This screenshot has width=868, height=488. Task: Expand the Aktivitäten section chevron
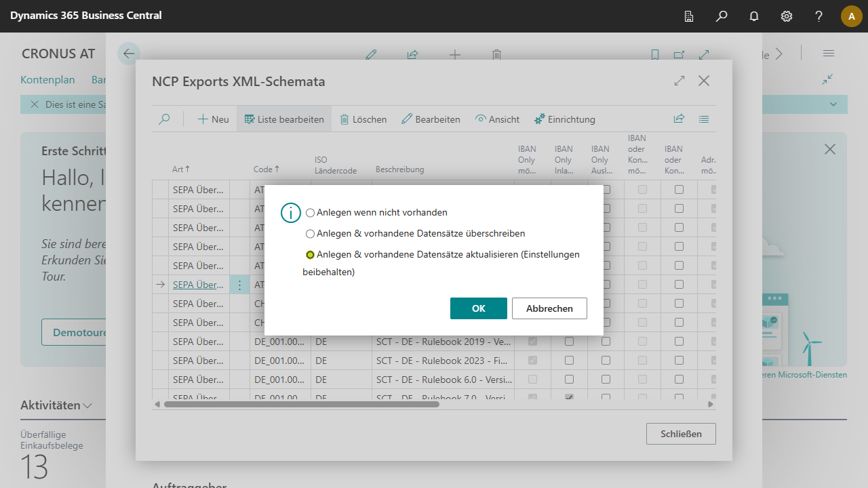[87, 406]
